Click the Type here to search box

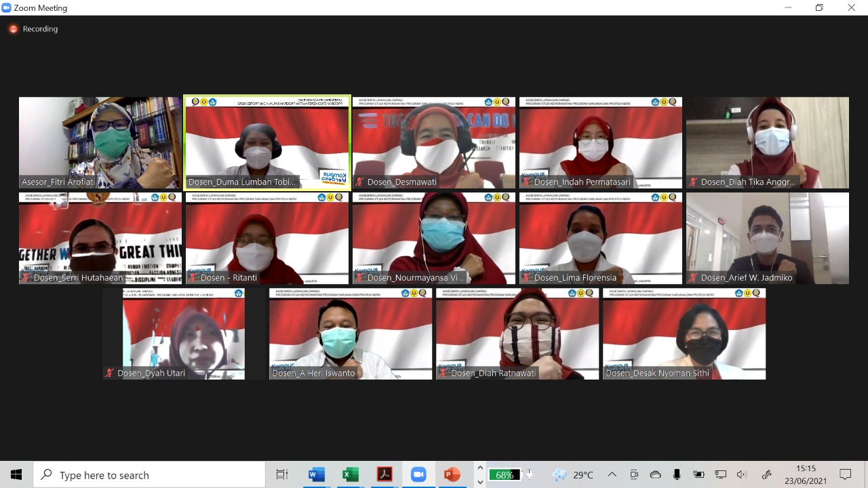(149, 474)
